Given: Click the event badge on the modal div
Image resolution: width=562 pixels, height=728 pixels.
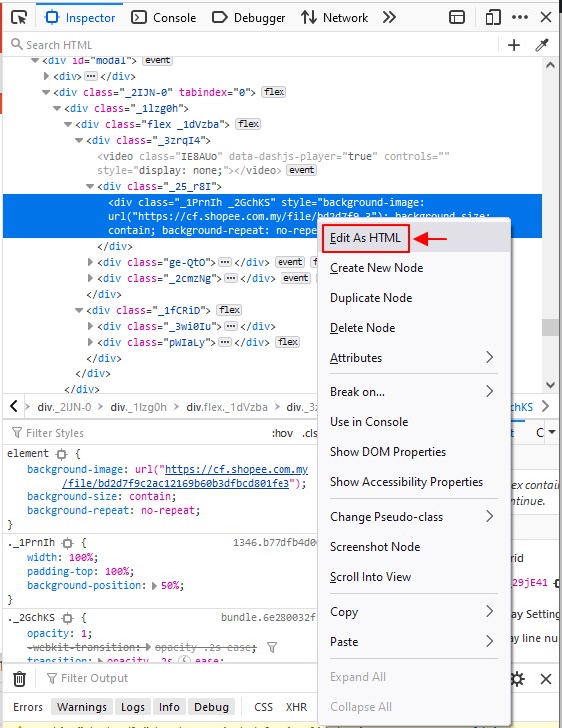Looking at the screenshot, I should 157,60.
